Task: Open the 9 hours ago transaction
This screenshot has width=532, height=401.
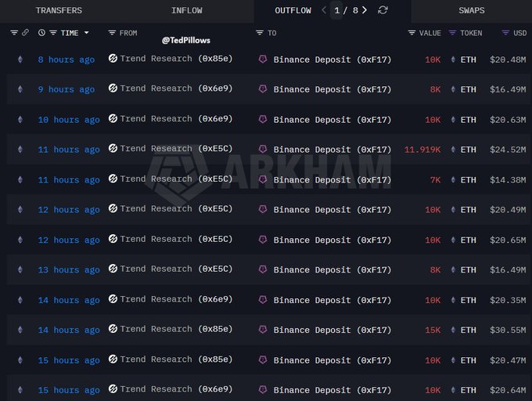Action: tap(66, 89)
